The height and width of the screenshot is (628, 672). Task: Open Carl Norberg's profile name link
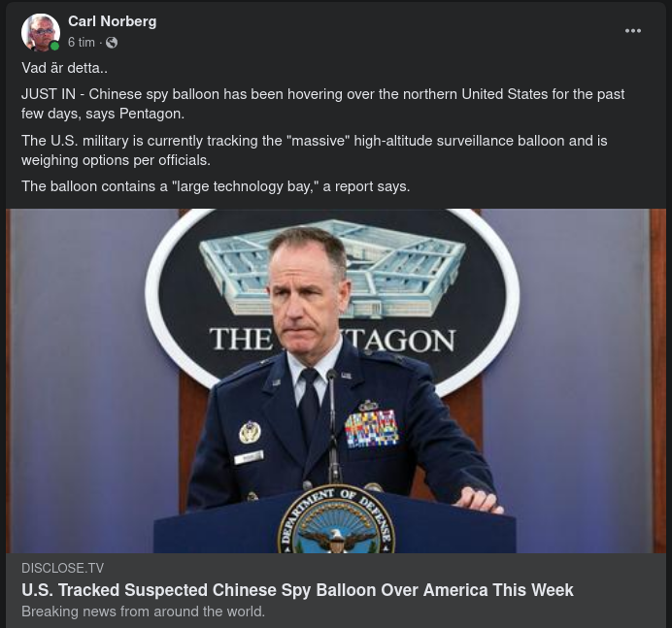click(113, 21)
